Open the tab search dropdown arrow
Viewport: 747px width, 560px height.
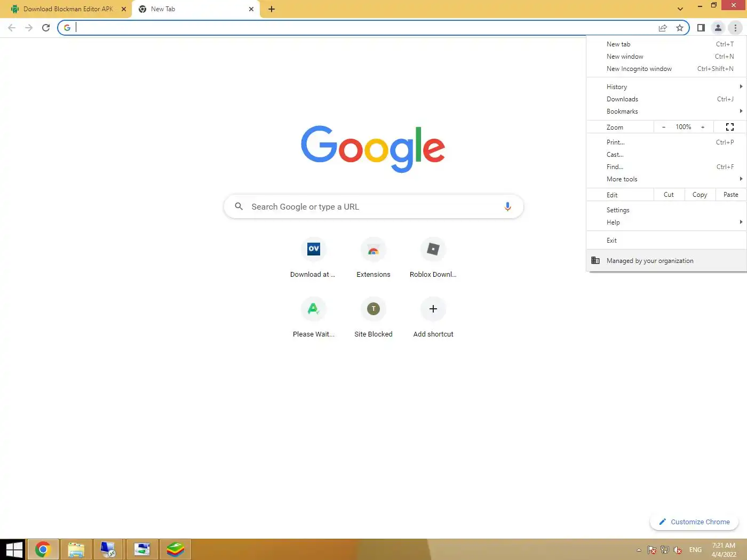[680, 9]
